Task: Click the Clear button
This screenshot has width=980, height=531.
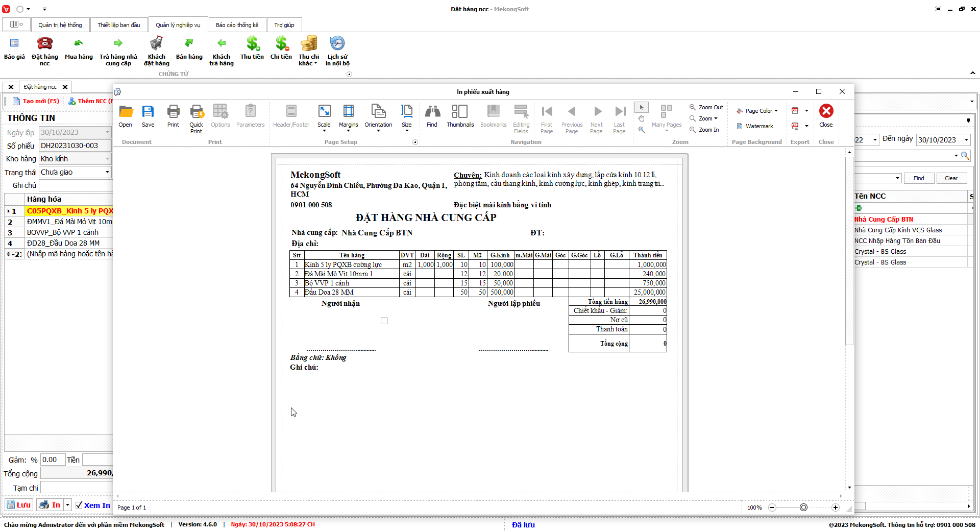Action: pos(951,178)
